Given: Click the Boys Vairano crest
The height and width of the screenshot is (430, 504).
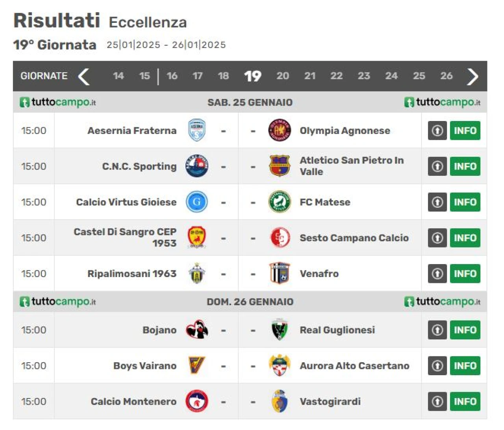Looking at the screenshot, I should click(x=197, y=365).
